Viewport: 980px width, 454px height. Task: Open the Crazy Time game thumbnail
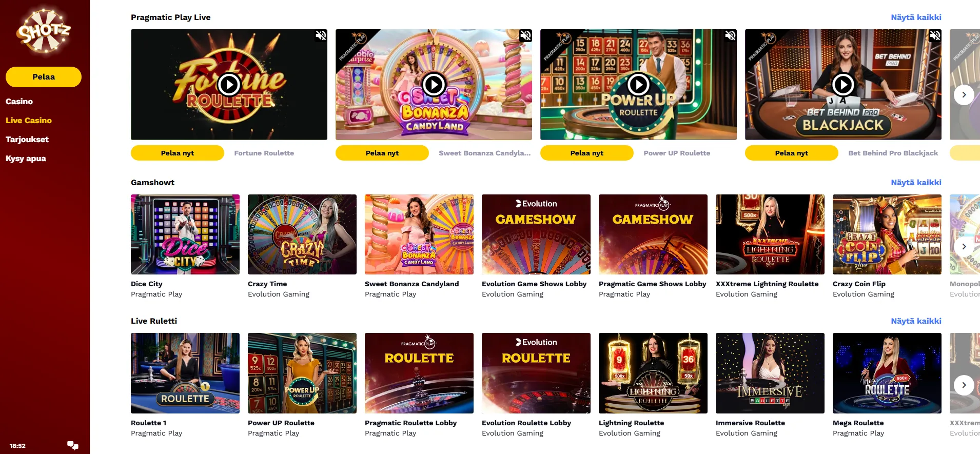302,234
